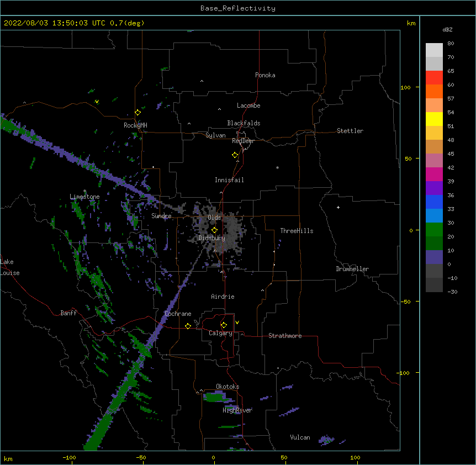Click the Lacombe city label
Image resolution: width=476 pixels, height=465 pixels.
tap(248, 105)
